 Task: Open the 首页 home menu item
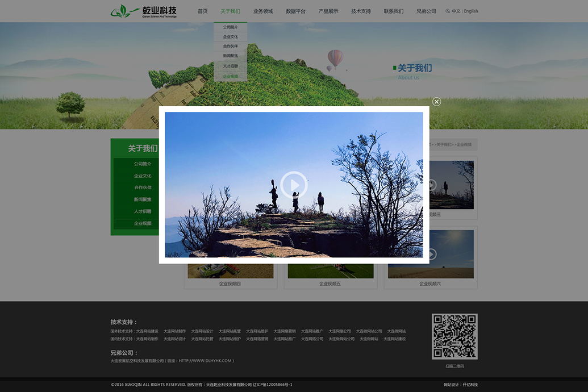202,11
